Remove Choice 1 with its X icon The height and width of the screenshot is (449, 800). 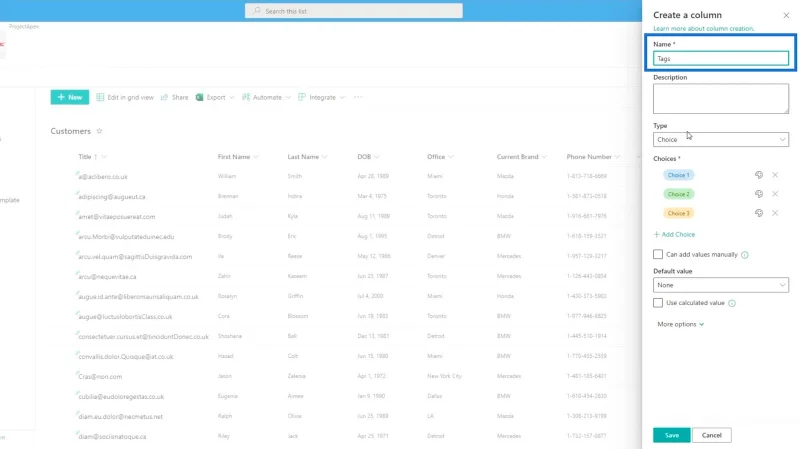(x=775, y=175)
